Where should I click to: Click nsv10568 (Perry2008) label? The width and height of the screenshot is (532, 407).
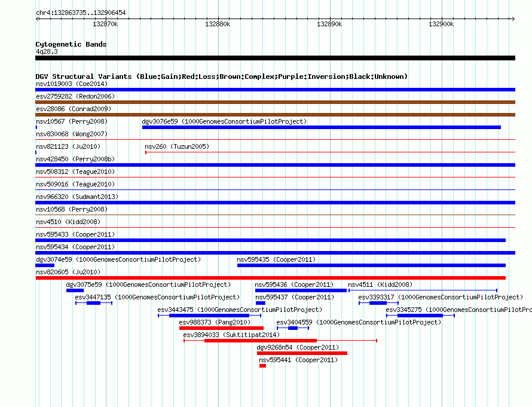[72, 209]
